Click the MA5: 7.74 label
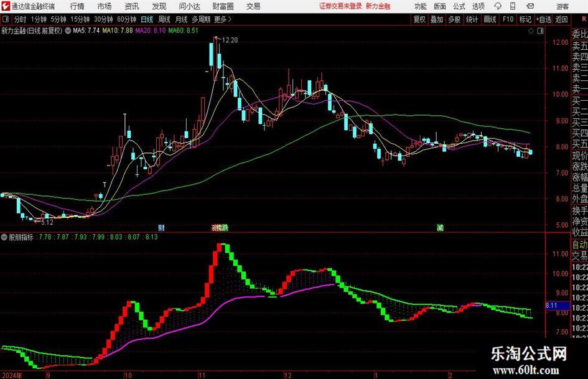The width and height of the screenshot is (588, 379). click(86, 30)
